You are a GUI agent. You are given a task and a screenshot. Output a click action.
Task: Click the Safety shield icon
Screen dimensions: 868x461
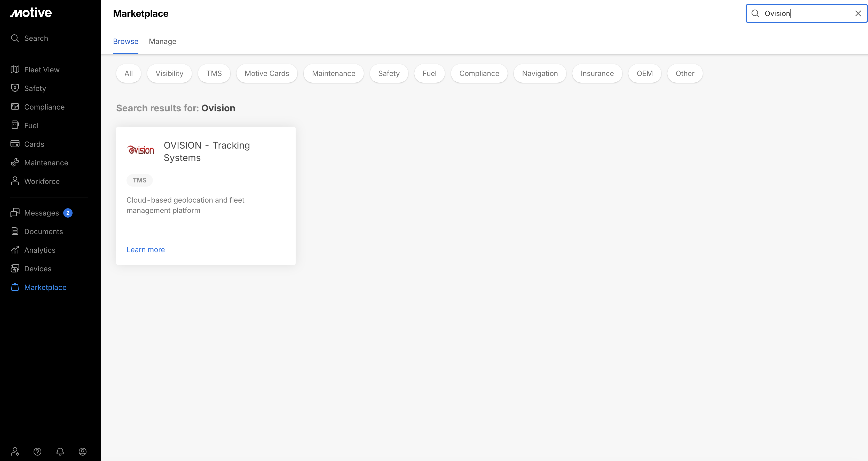15,88
